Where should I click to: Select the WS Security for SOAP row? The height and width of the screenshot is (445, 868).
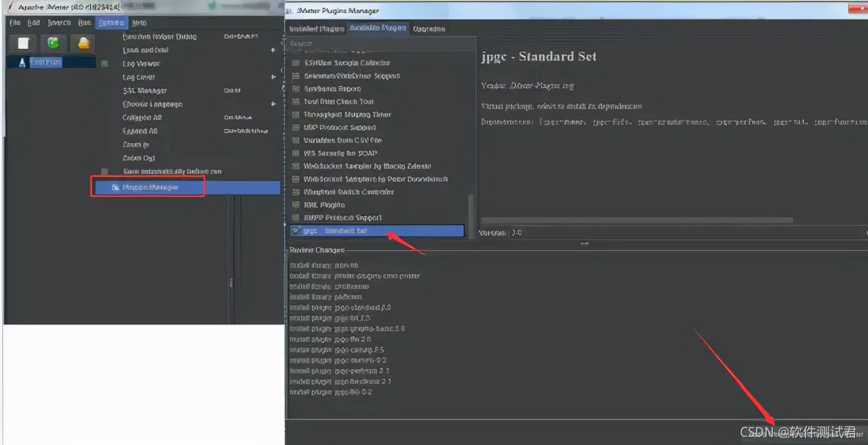[x=377, y=153]
